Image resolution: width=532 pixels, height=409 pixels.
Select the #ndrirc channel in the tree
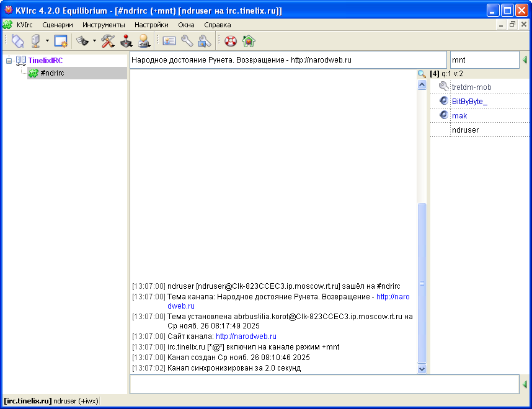click(51, 73)
